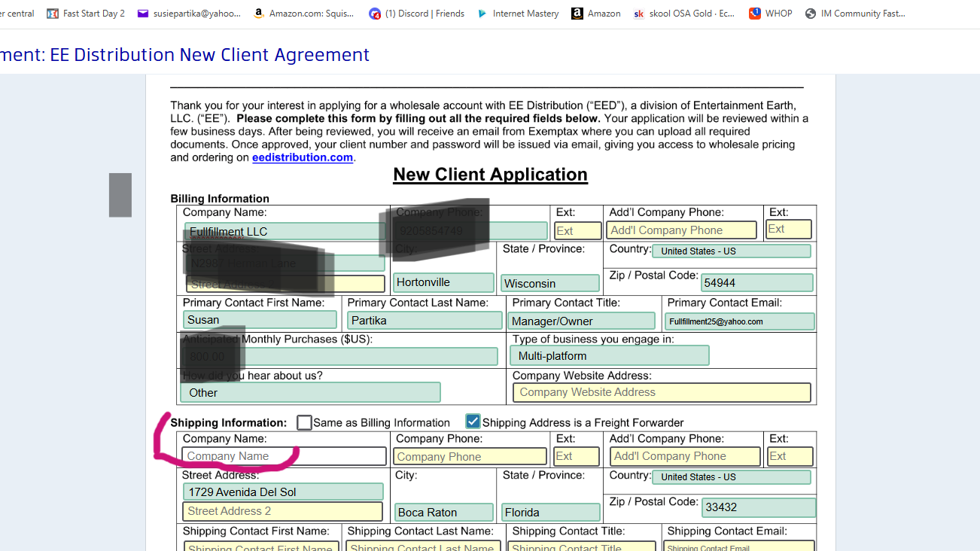Viewport: 980px width, 551px height.
Task: Uncheck Shipping Address is a Freight Forwarder
Action: [x=473, y=422]
